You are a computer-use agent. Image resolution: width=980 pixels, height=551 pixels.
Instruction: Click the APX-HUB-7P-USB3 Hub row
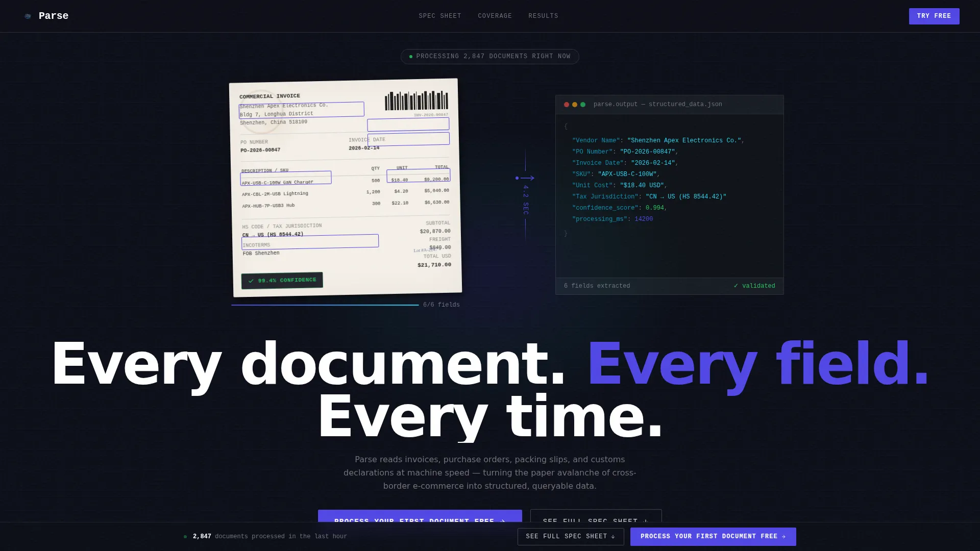click(346, 204)
